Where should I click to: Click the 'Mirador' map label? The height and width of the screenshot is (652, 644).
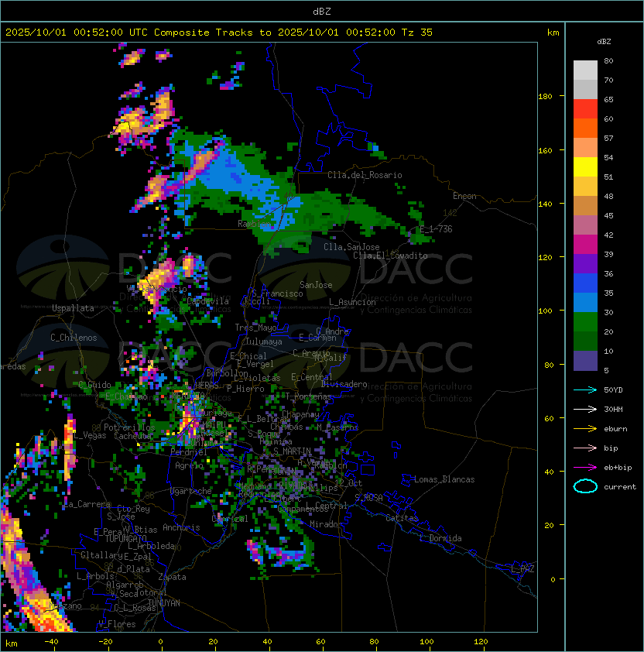[326, 524]
